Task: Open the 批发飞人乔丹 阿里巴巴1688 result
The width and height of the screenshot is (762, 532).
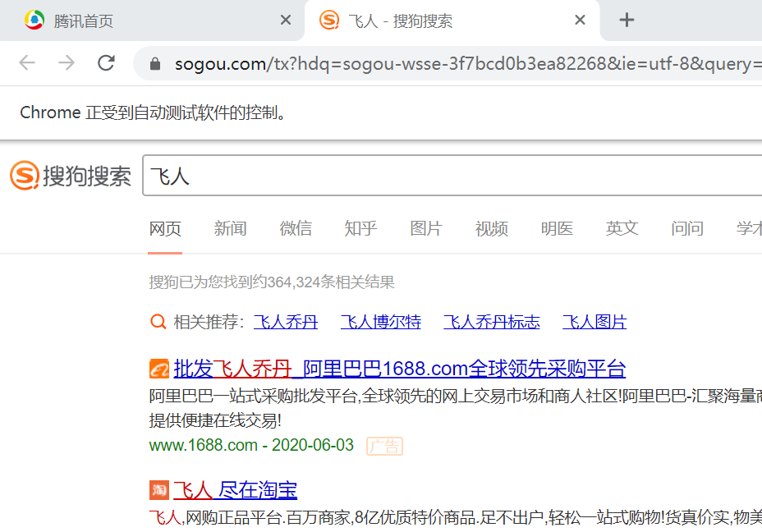Action: [399, 369]
